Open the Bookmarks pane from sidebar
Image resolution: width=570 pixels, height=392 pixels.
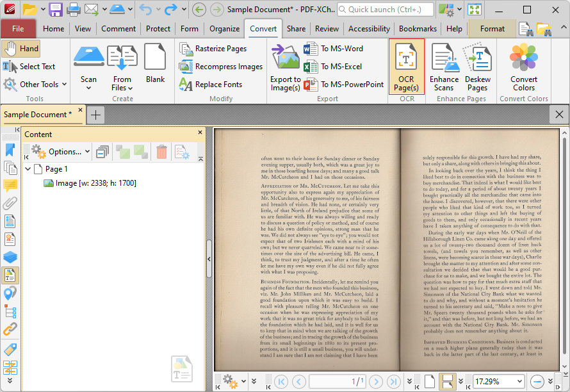(x=10, y=150)
